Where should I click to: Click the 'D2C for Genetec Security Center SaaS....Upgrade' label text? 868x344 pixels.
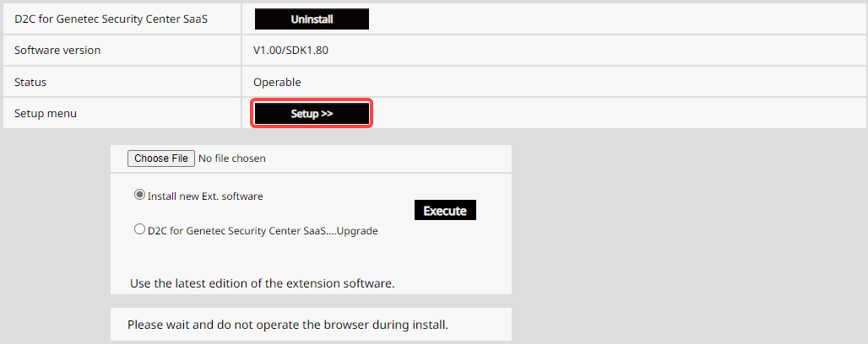pos(263,230)
